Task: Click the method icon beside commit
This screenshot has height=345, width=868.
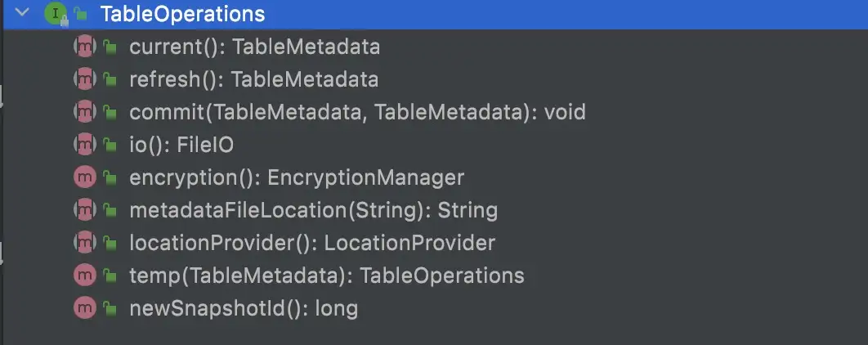Action: coord(85,113)
